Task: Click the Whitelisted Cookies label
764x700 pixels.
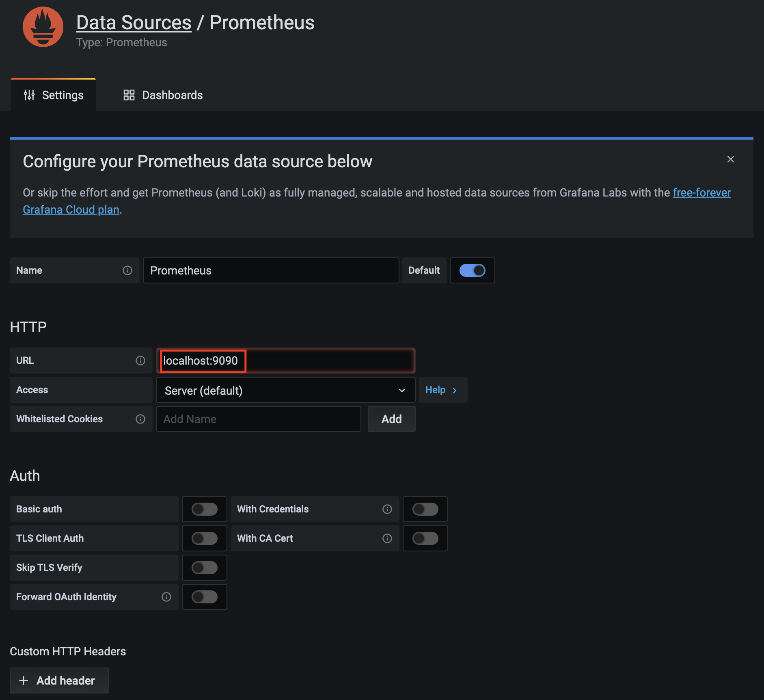Action: [60, 419]
